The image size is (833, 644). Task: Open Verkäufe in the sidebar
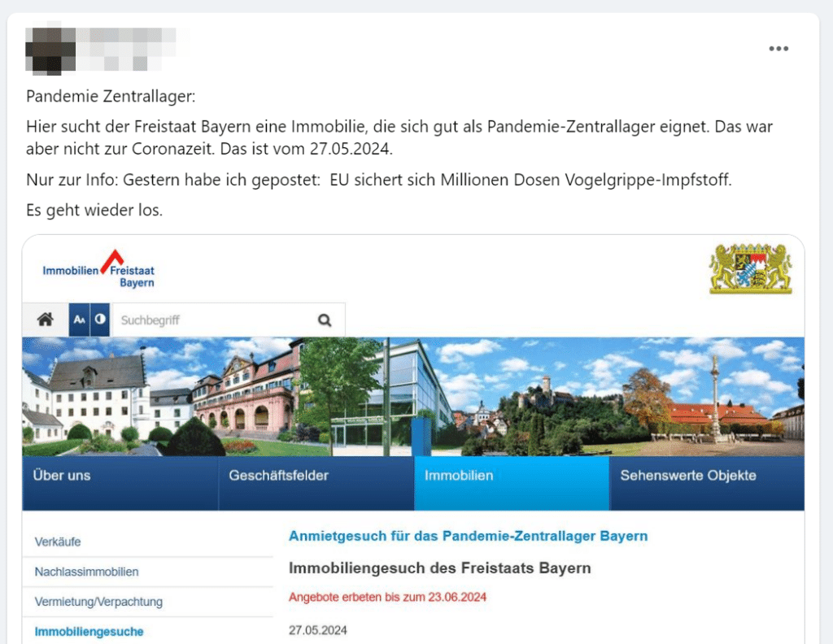coord(58,542)
